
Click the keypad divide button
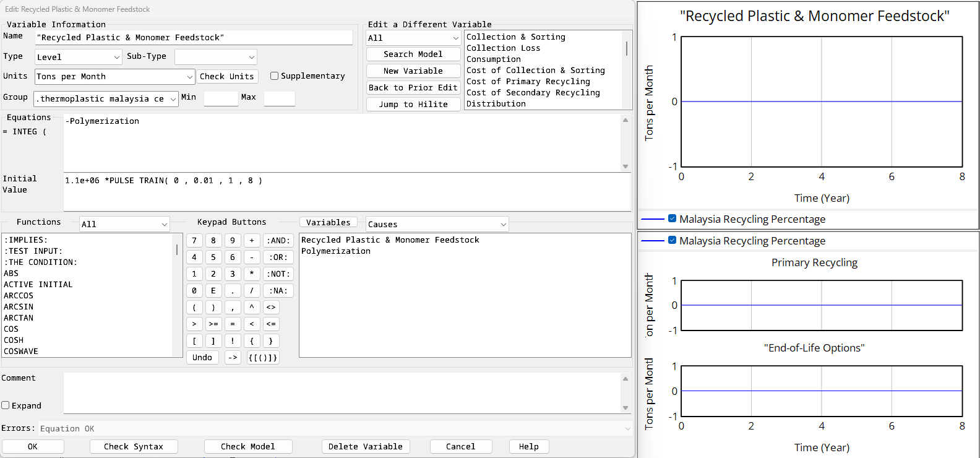point(252,290)
